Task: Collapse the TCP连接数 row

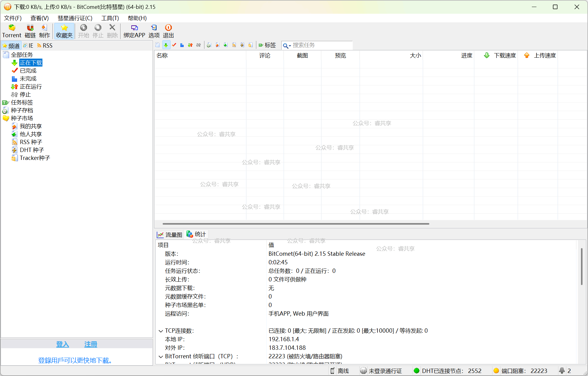Action: 161,331
